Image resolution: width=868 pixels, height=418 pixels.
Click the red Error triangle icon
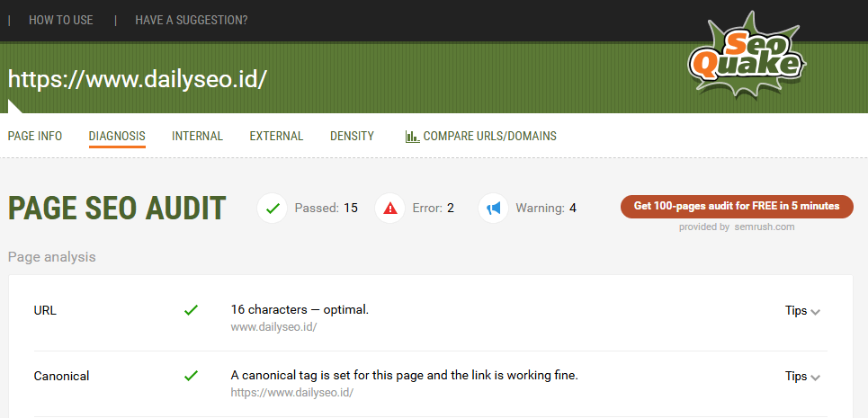(x=390, y=209)
